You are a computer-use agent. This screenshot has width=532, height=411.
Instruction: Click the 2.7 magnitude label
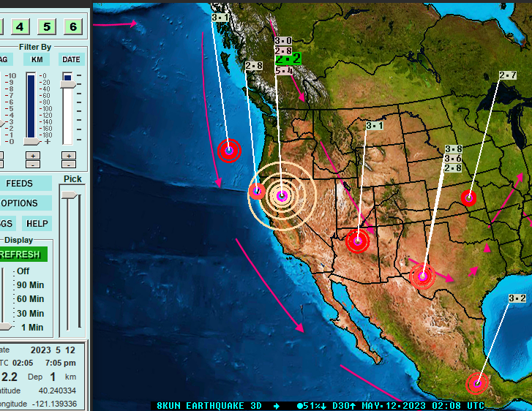508,75
